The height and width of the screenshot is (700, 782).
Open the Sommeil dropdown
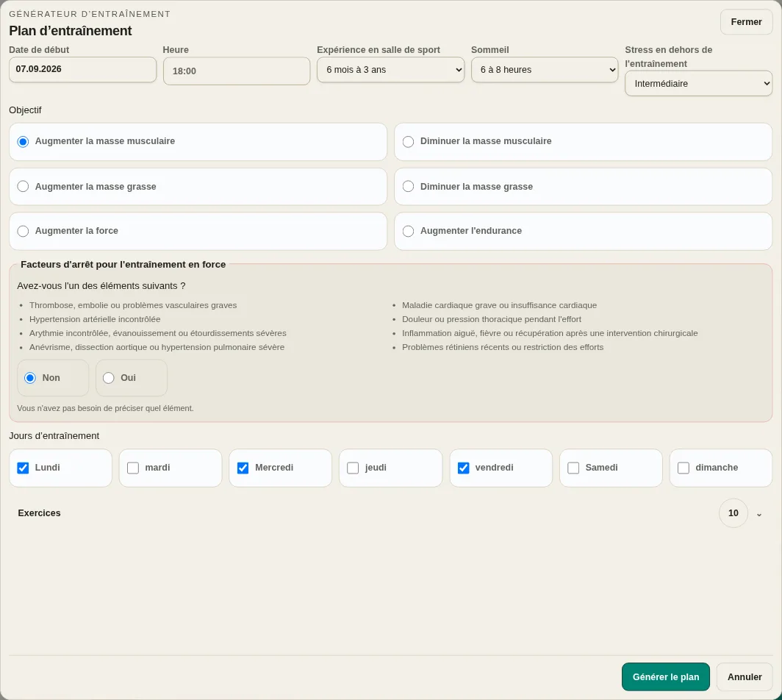[545, 70]
